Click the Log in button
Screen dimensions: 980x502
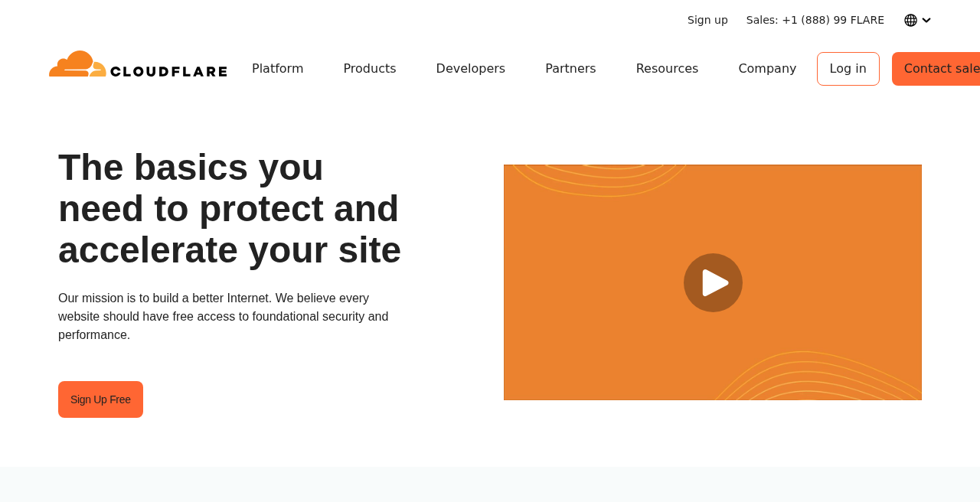(848, 69)
